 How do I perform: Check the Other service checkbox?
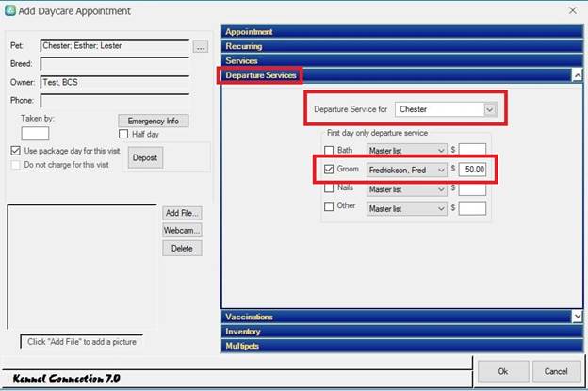tap(329, 206)
